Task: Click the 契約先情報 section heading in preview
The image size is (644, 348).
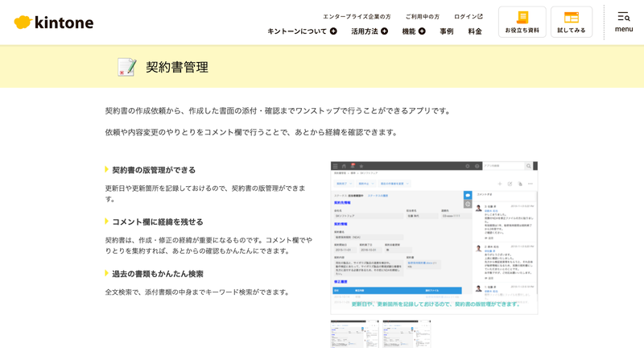Action: click(342, 202)
